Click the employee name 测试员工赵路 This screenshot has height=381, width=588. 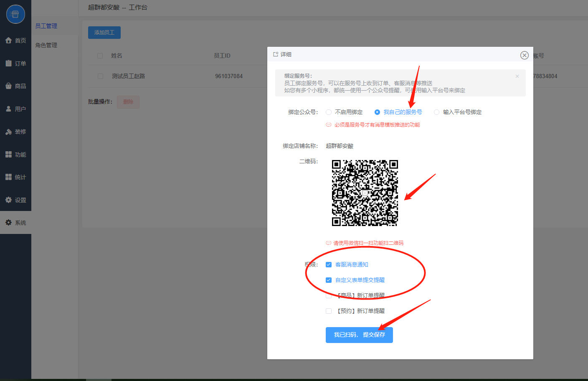pyautogui.click(x=128, y=76)
